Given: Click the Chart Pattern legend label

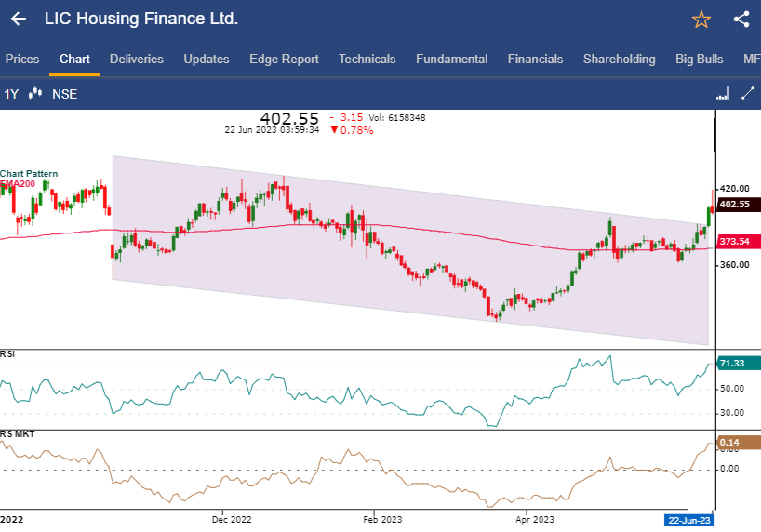Looking at the screenshot, I should (x=29, y=174).
